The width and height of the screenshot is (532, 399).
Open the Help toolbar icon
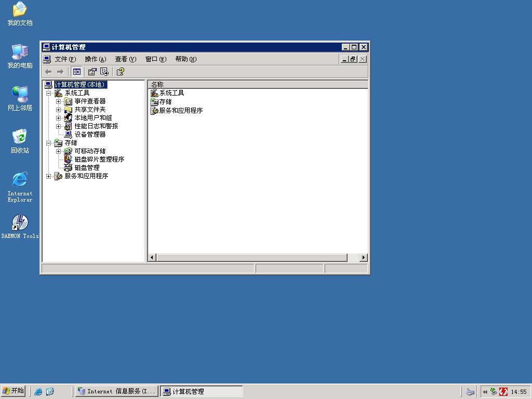click(120, 72)
